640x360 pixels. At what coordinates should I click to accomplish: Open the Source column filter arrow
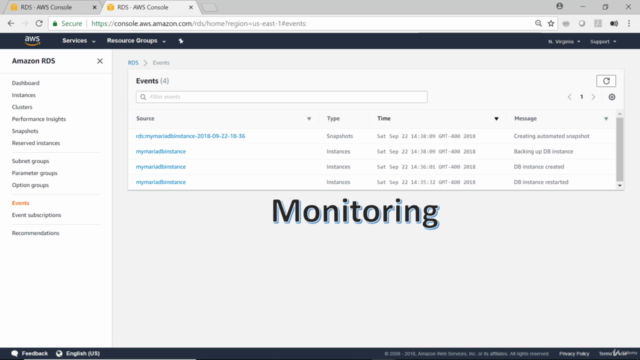click(x=309, y=119)
